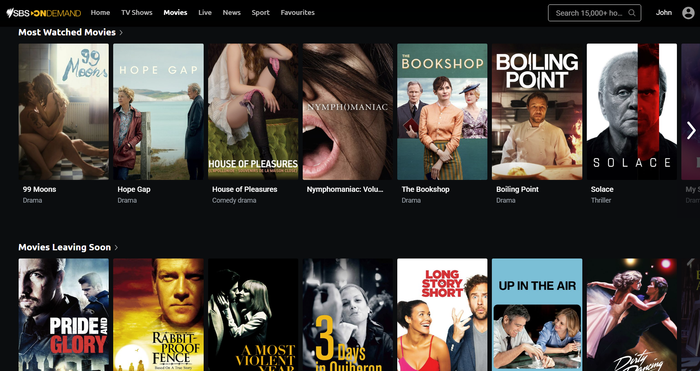Click the Solace title text
Image resolution: width=700 pixels, height=371 pixels.
tap(602, 189)
